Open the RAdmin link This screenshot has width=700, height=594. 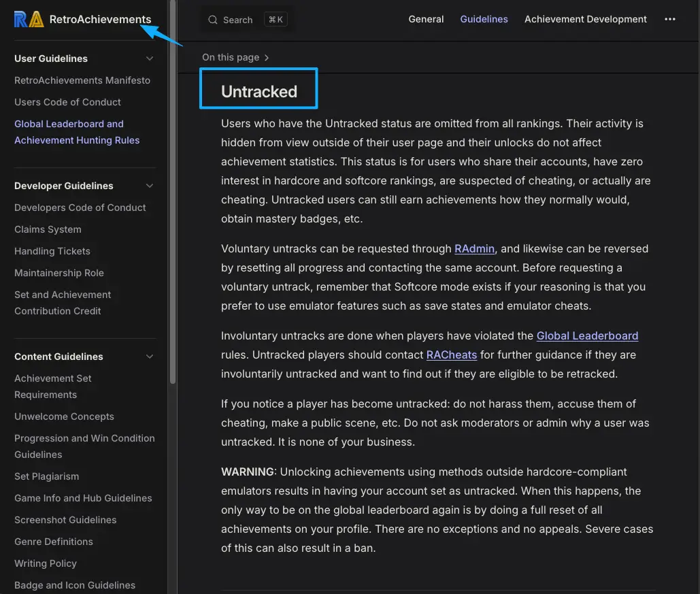click(x=474, y=249)
